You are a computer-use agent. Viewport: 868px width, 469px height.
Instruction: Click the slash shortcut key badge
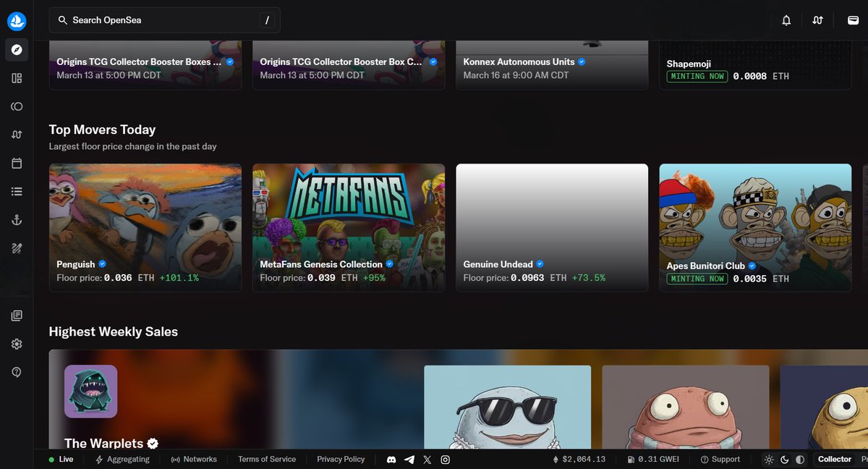pos(267,20)
